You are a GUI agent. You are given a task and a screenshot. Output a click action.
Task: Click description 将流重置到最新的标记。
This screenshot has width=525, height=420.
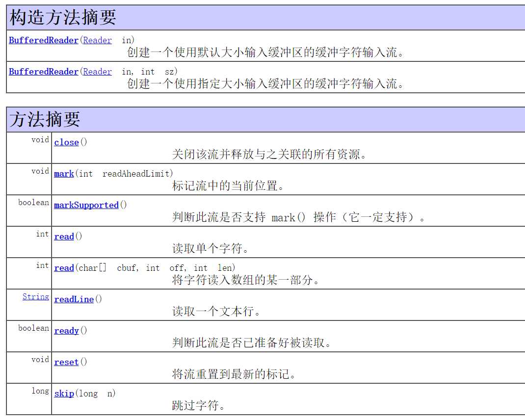[235, 374]
